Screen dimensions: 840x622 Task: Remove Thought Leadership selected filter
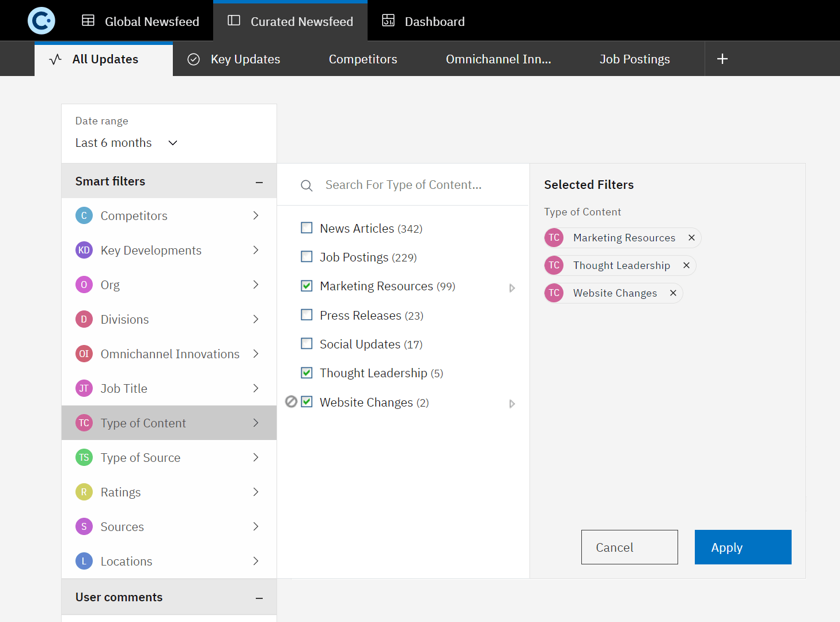(686, 266)
